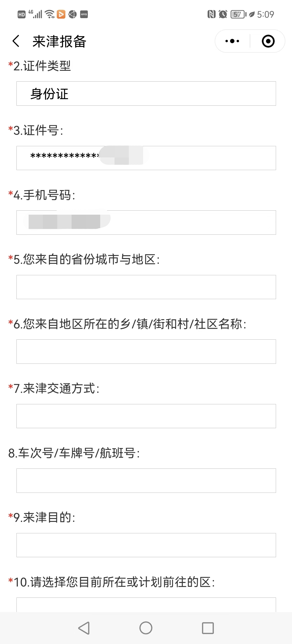This screenshot has width=292, height=644.
Task: Tap the 来津报备 page title
Action: 59,41
